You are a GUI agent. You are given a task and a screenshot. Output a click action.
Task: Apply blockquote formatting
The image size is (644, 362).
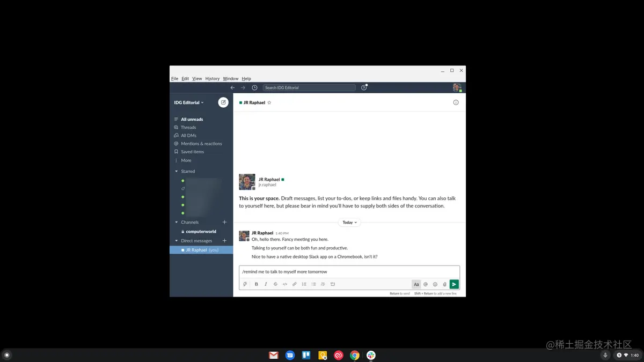coord(323,284)
